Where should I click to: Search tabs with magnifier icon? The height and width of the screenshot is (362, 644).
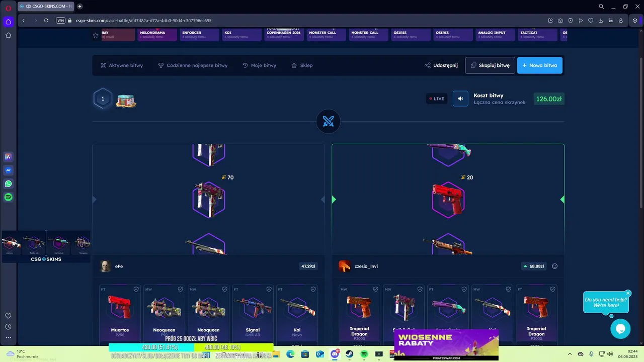(601, 7)
